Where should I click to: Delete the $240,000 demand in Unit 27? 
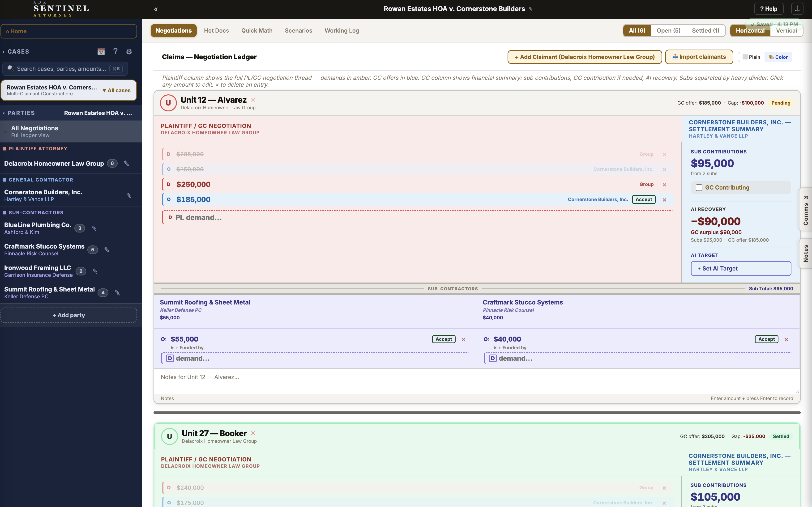tap(664, 488)
